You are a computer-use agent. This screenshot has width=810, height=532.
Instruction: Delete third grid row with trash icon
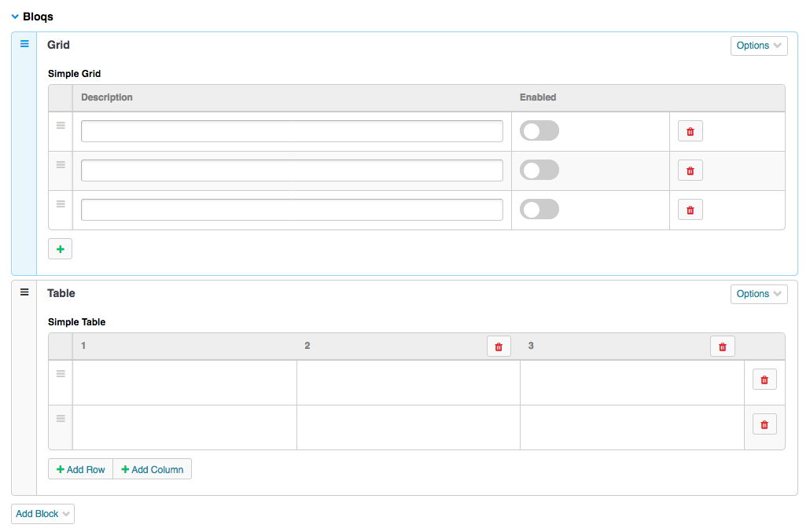tap(690, 210)
